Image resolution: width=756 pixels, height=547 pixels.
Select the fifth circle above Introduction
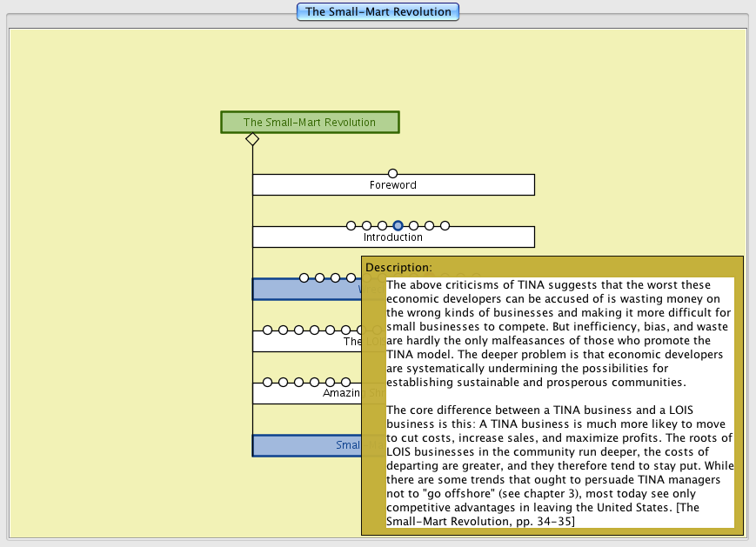pos(413,226)
